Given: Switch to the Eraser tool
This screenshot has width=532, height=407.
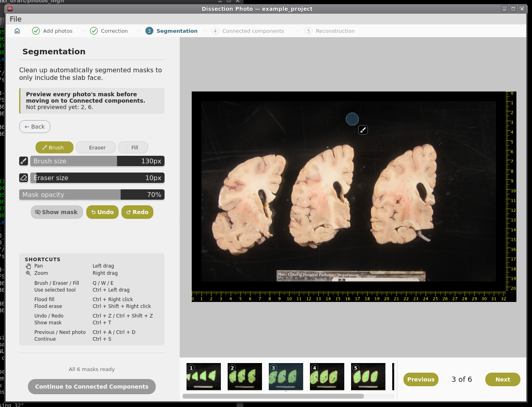Looking at the screenshot, I should (x=96, y=147).
